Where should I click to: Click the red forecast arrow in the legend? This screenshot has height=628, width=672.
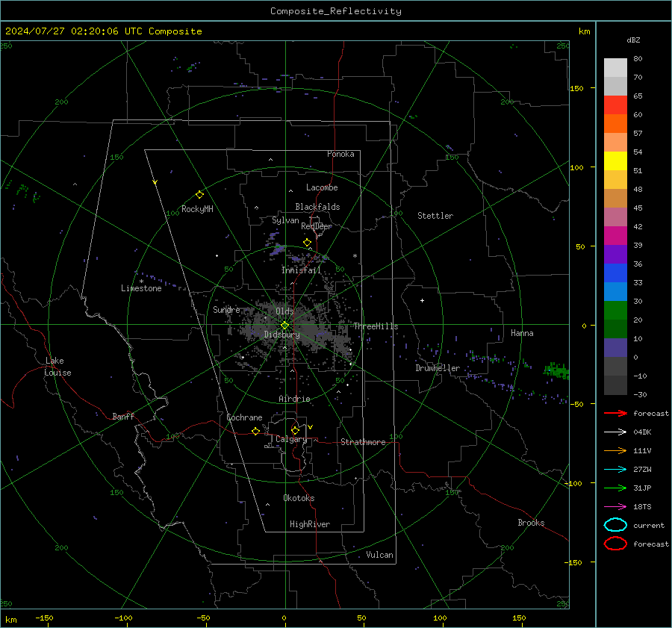[x=615, y=413]
